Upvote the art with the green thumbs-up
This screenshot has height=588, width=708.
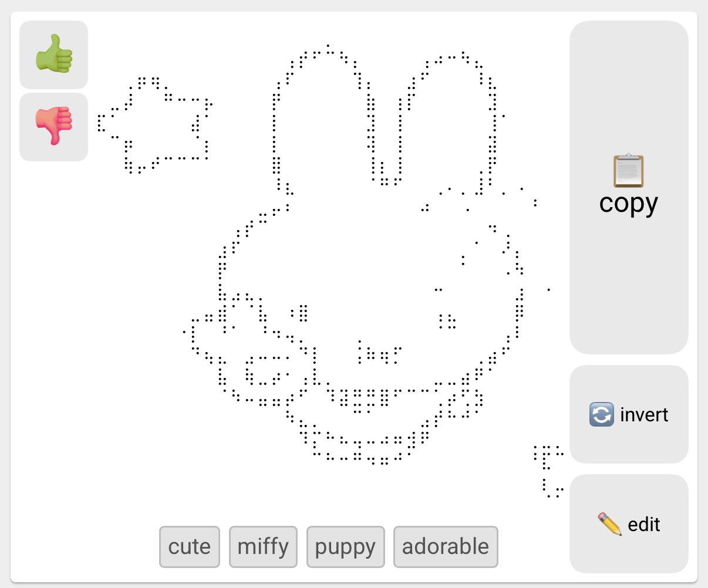[54, 54]
